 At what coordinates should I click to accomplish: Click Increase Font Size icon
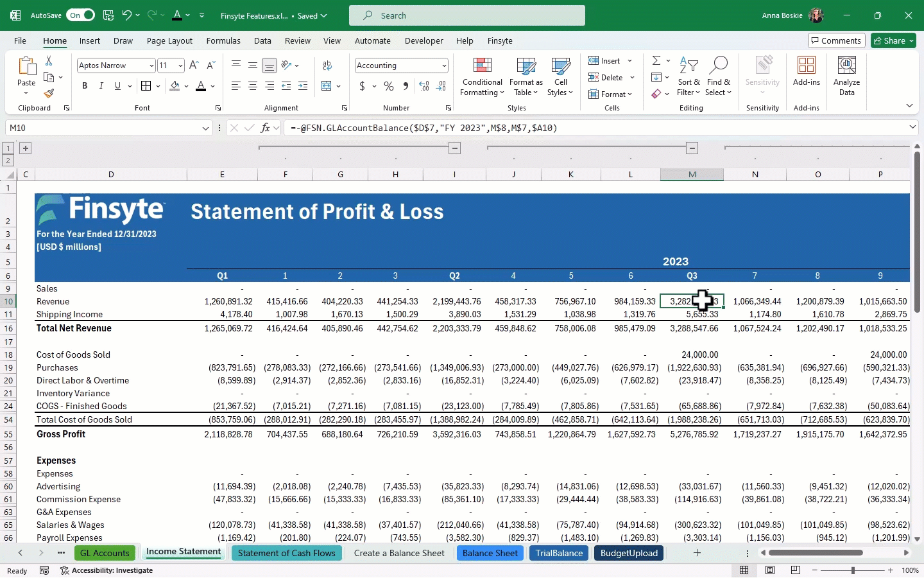point(194,66)
